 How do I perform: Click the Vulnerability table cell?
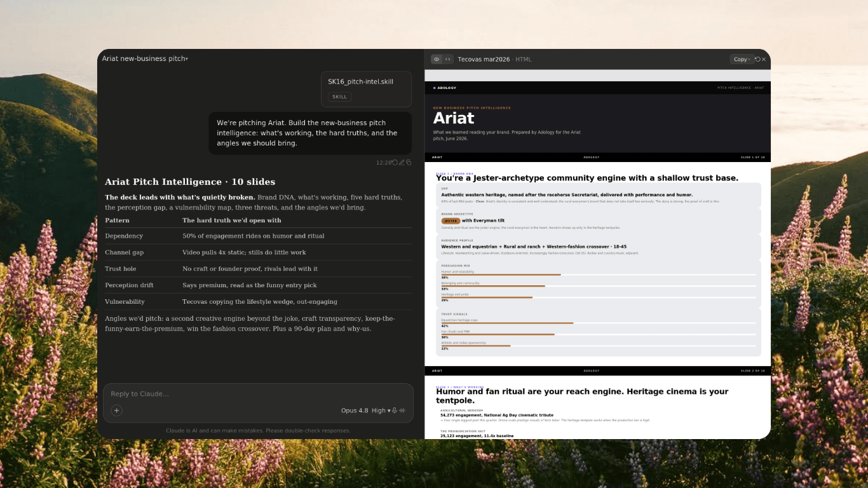pos(125,302)
